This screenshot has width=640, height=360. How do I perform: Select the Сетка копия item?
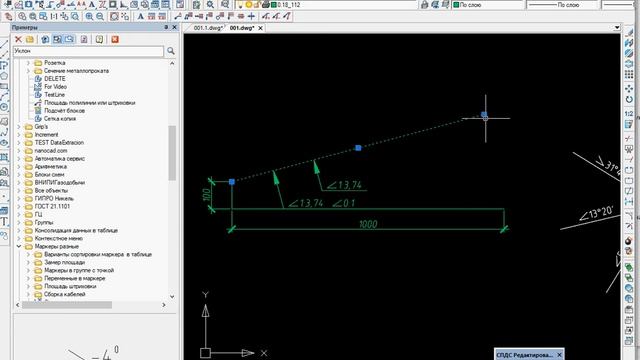[x=60, y=119]
